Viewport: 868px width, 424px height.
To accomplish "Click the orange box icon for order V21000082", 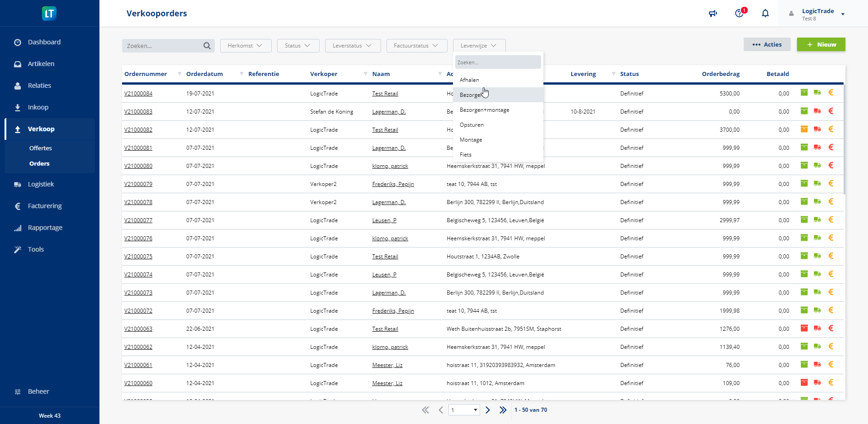I will [x=804, y=129].
